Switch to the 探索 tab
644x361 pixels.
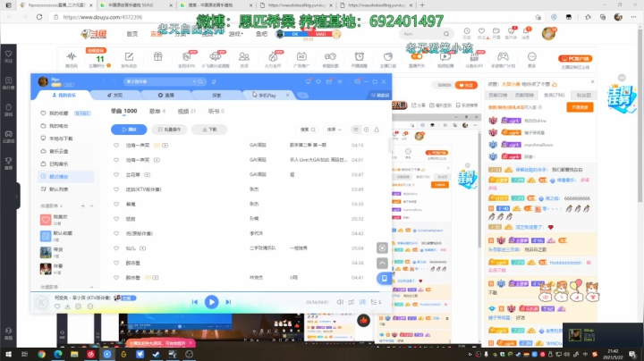pyautogui.click(x=216, y=96)
